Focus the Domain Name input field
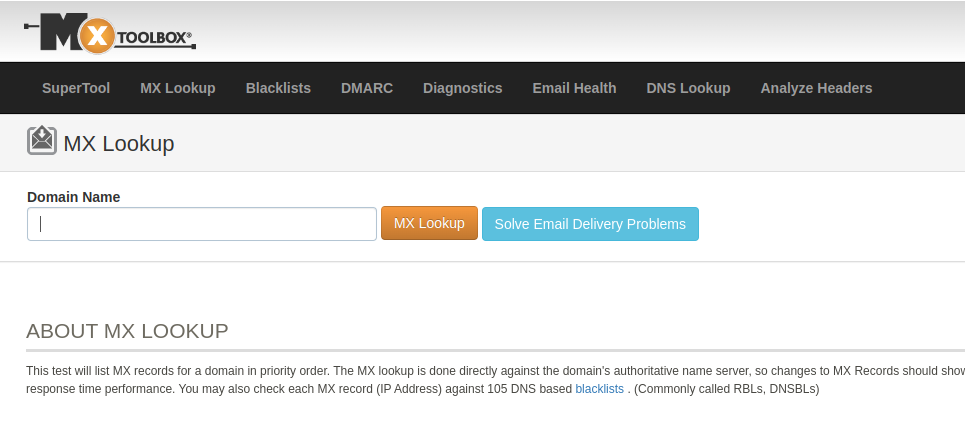This screenshot has width=965, height=424. tap(202, 224)
